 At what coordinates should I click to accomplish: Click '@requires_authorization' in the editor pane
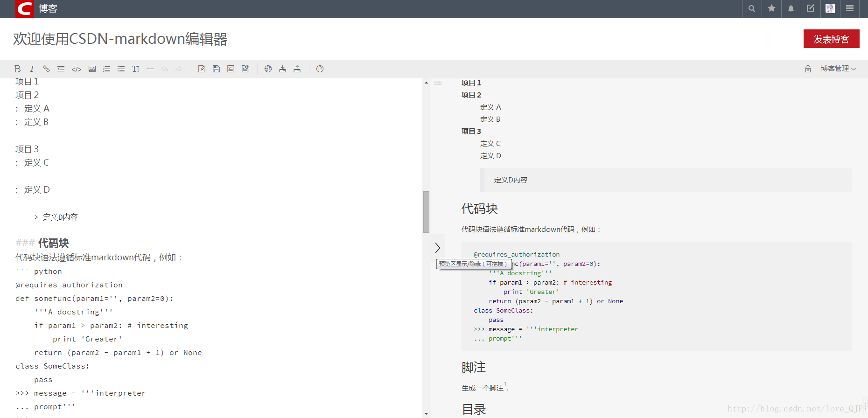pyautogui.click(x=69, y=285)
